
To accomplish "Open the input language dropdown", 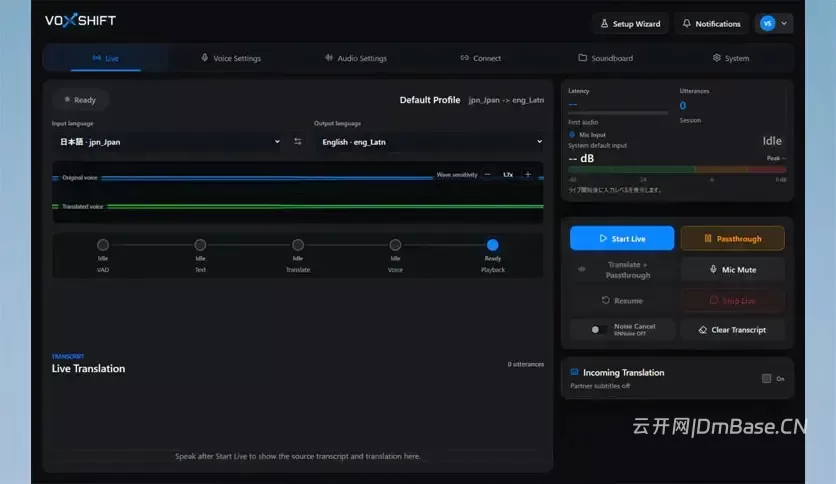I will tap(169, 142).
